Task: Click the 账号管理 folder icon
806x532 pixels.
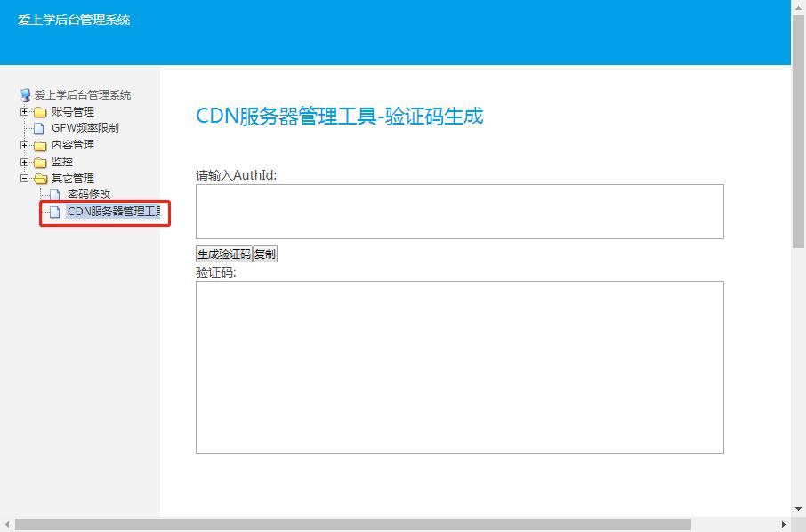Action: (x=40, y=112)
